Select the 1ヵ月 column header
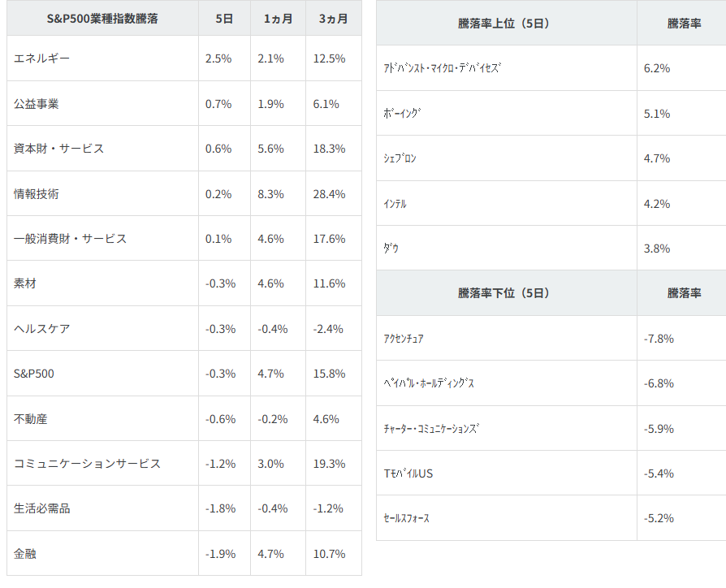 pyautogui.click(x=278, y=19)
